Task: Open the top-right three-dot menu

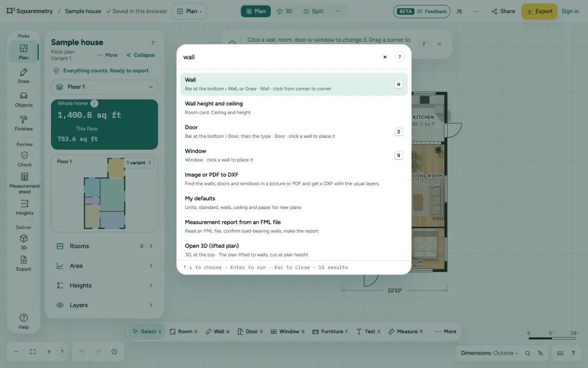Action: tap(477, 11)
